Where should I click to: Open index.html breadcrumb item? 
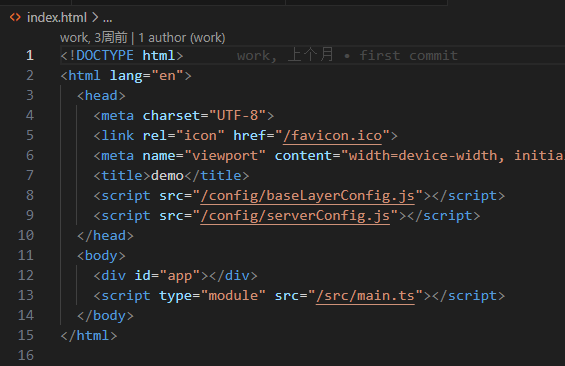[x=57, y=17]
